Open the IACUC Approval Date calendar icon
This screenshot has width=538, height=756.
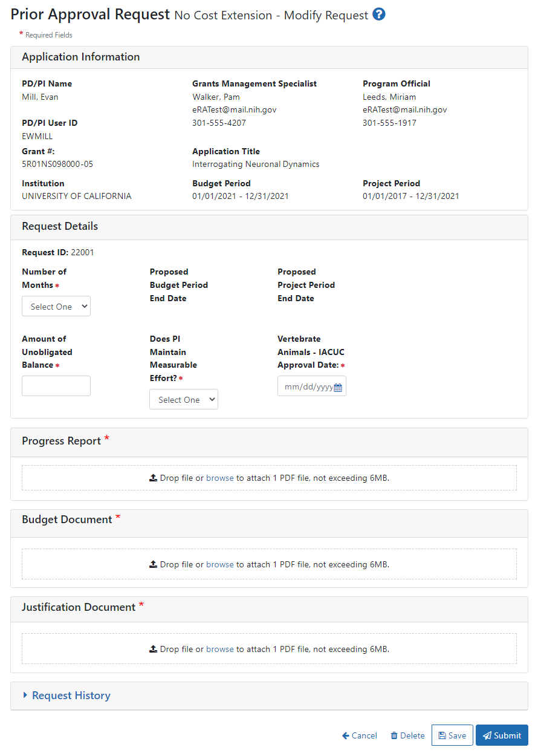(338, 387)
